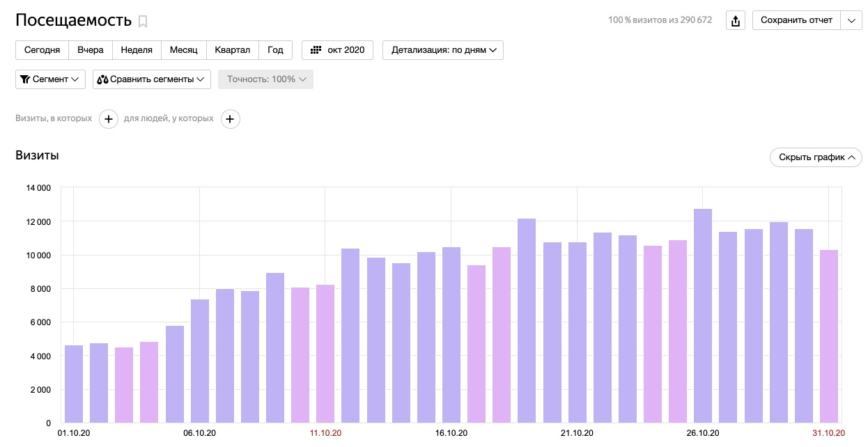
Task: Click the red 11.10.20 date label
Action: (x=325, y=433)
